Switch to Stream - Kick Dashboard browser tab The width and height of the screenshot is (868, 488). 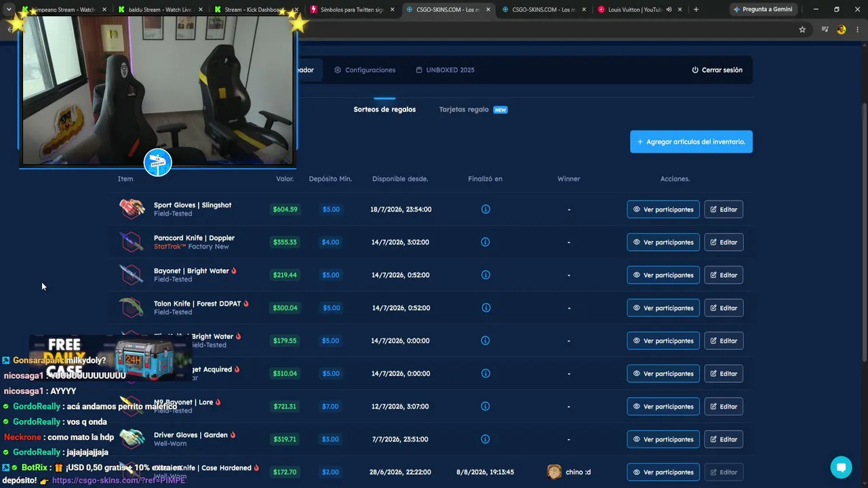[256, 9]
